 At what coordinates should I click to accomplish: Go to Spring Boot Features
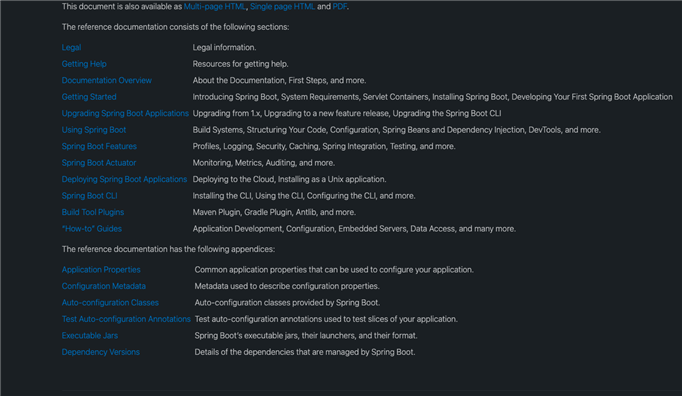[99, 147]
